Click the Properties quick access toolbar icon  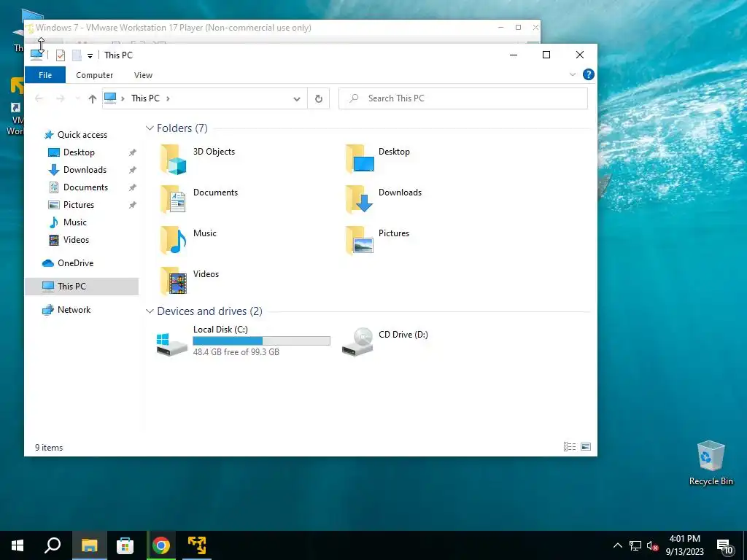61,55
